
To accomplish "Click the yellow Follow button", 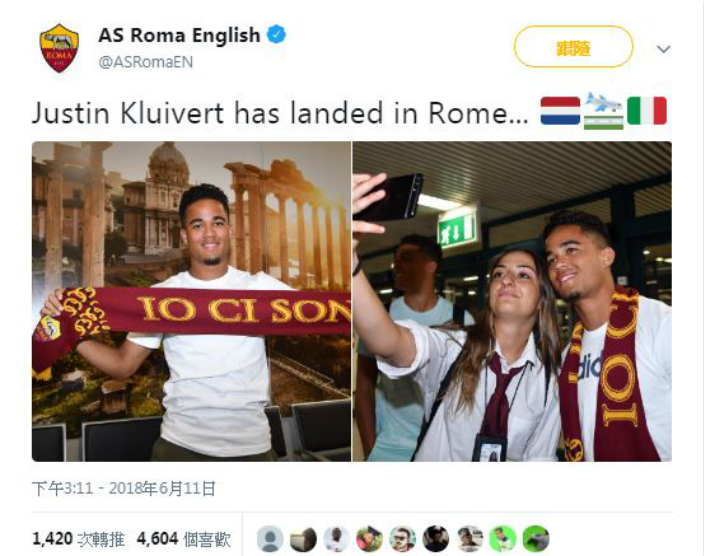I will (573, 47).
